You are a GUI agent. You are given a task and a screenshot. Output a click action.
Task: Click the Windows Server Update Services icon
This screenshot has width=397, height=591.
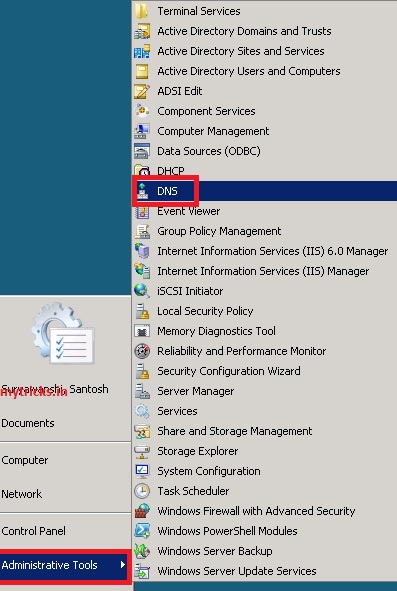point(142,571)
